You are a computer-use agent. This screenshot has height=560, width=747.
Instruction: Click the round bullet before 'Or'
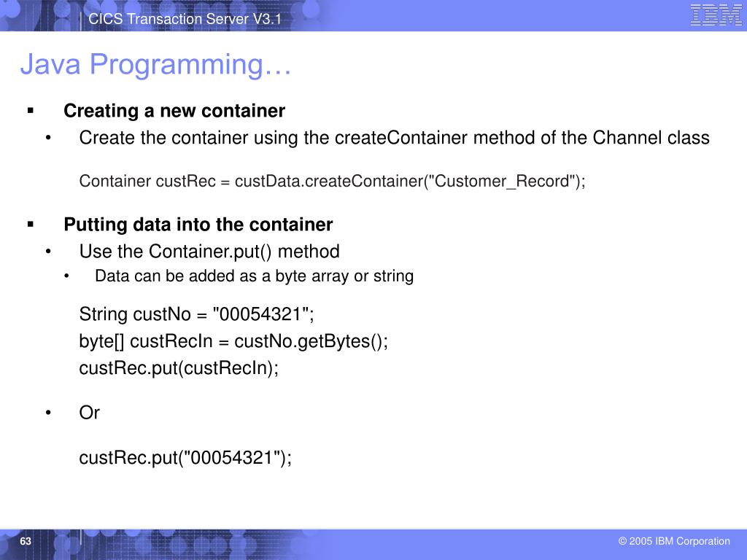pos(48,413)
